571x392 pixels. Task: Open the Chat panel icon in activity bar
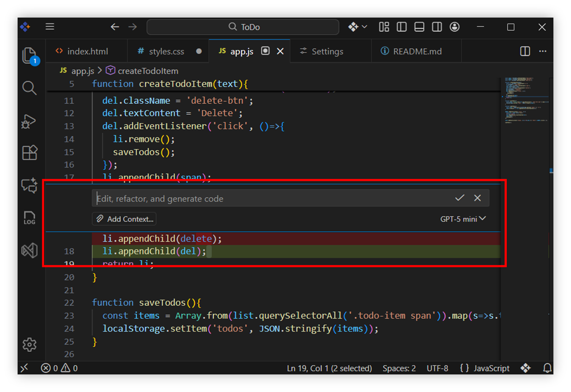(x=29, y=185)
